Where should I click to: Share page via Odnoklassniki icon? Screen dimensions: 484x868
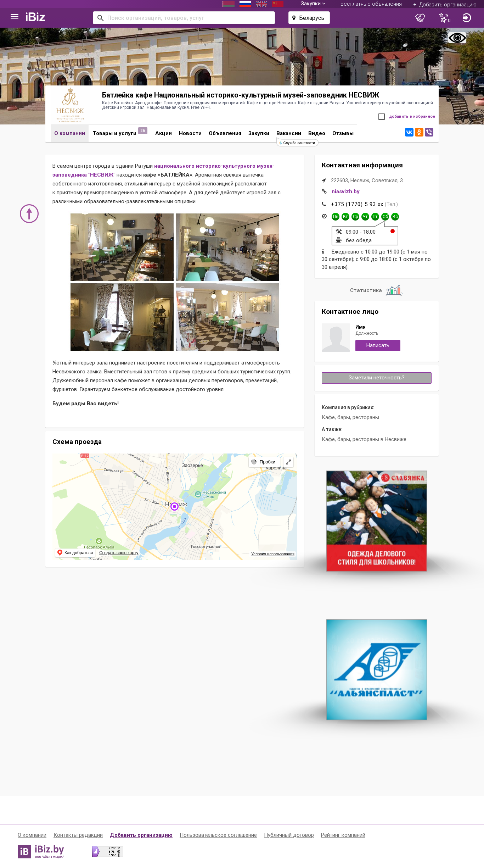click(419, 132)
